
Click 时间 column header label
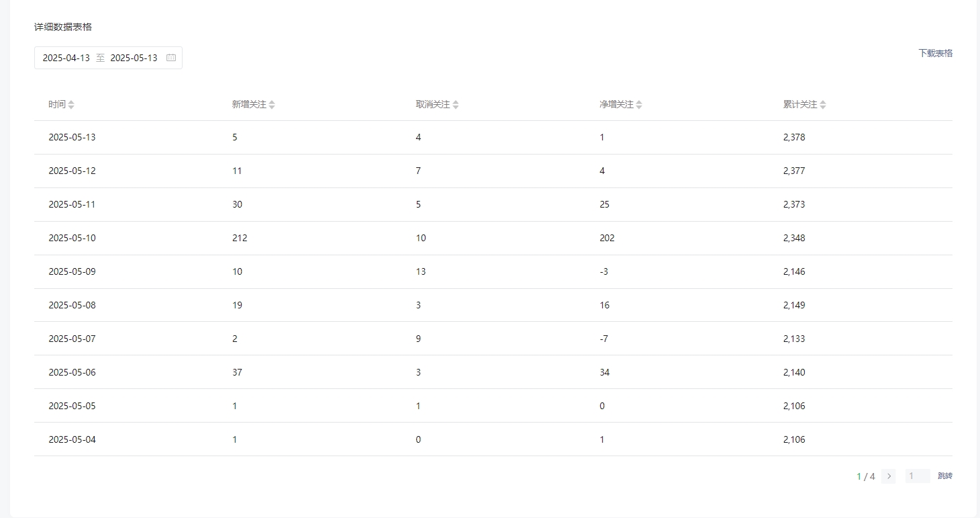click(57, 105)
